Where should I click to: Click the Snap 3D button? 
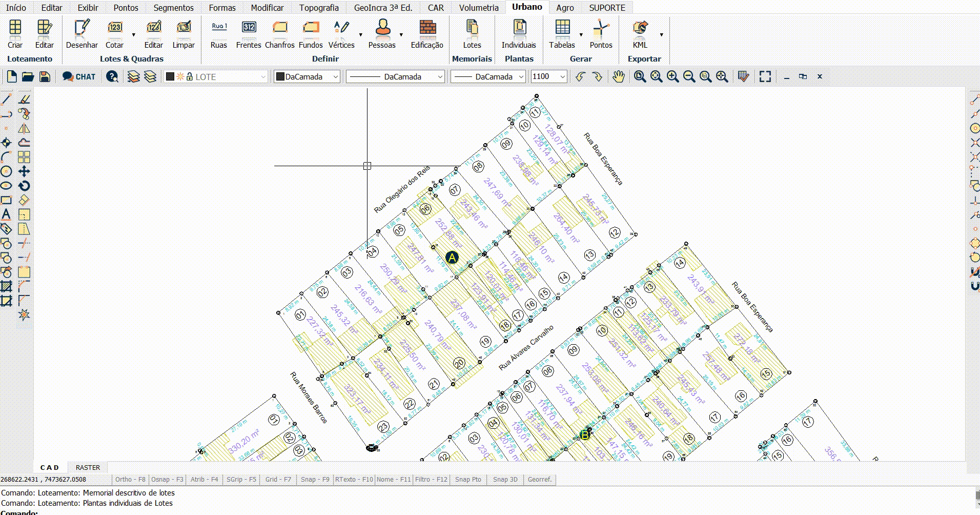(x=505, y=480)
